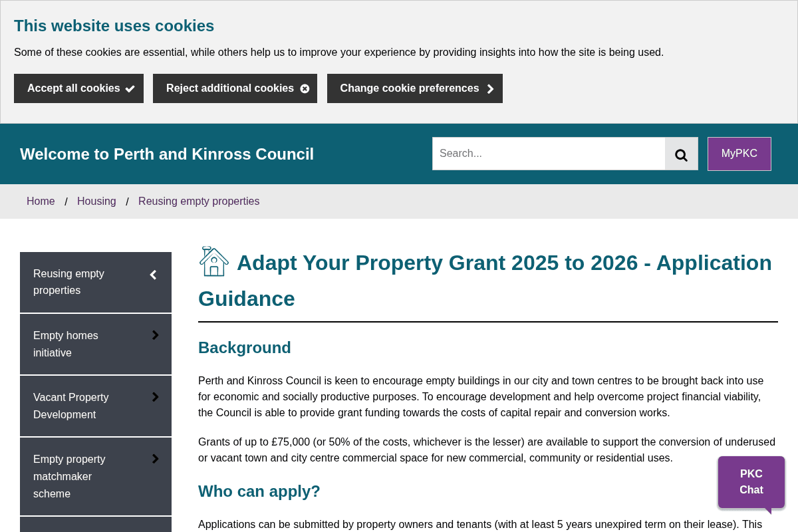Click the chevron on Change cookie preferences
This screenshot has width=798, height=532.
click(490, 88)
